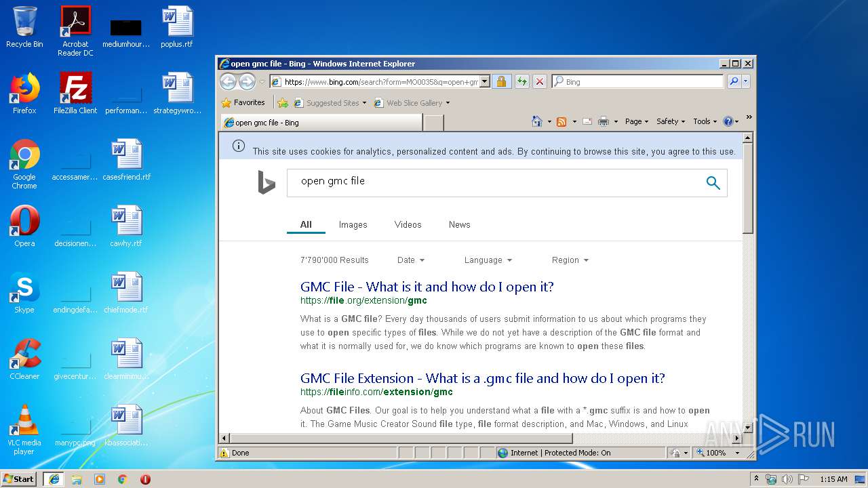Open the Region filter dropdown
Image resolution: width=868 pixels, height=488 pixels.
coord(570,260)
